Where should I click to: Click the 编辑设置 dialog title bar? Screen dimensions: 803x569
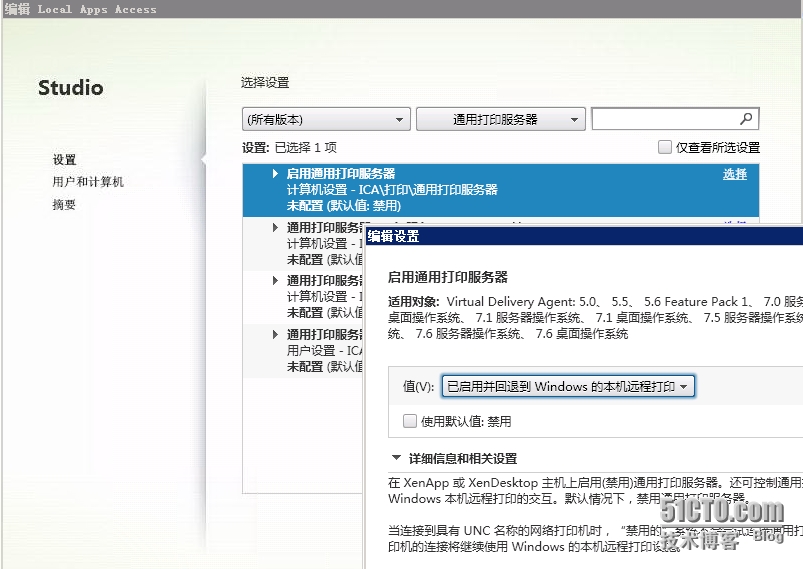[584, 236]
